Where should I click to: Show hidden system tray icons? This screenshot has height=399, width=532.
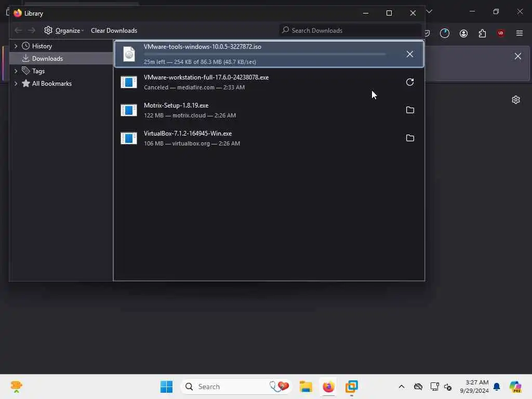pos(402,387)
